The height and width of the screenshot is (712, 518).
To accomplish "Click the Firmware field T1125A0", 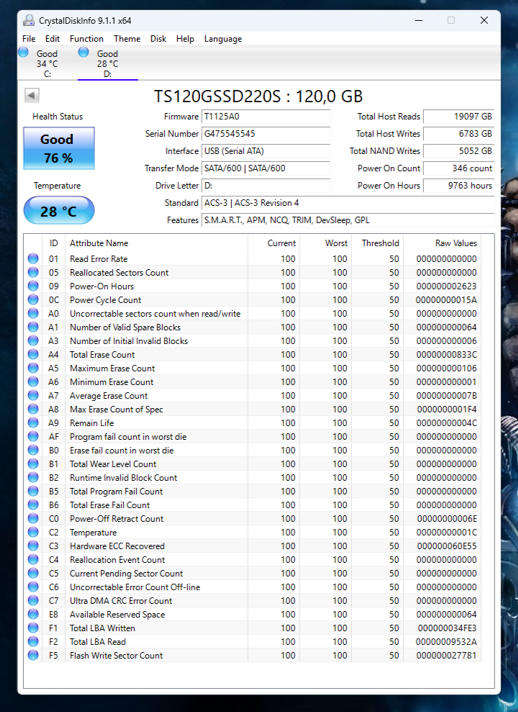I will point(266,117).
